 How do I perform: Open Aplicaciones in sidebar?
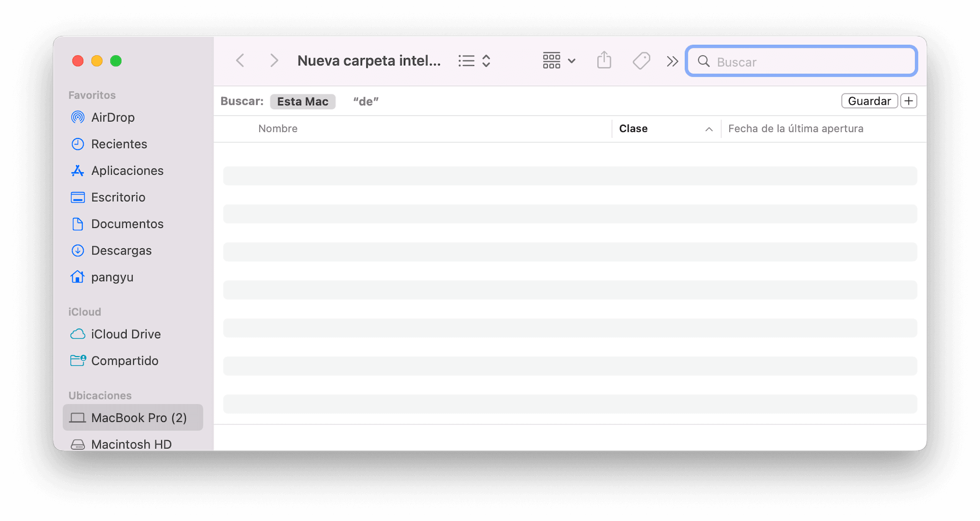coord(133,171)
